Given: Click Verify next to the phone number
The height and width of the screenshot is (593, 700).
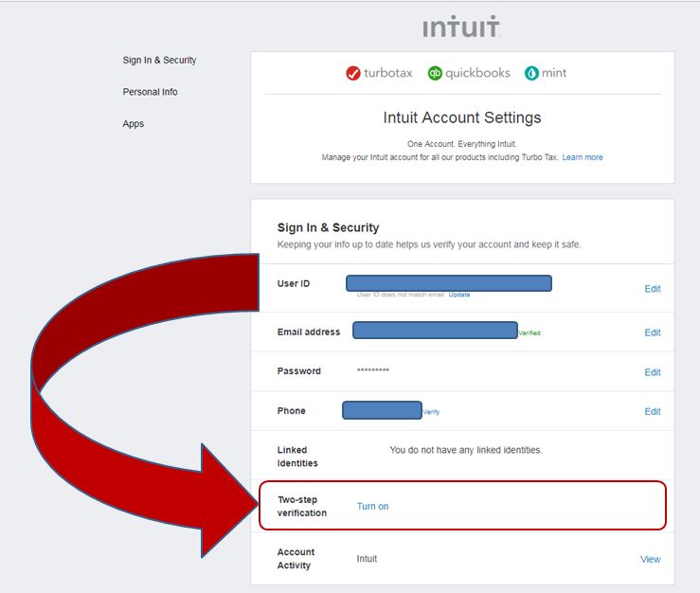Looking at the screenshot, I should (x=431, y=412).
